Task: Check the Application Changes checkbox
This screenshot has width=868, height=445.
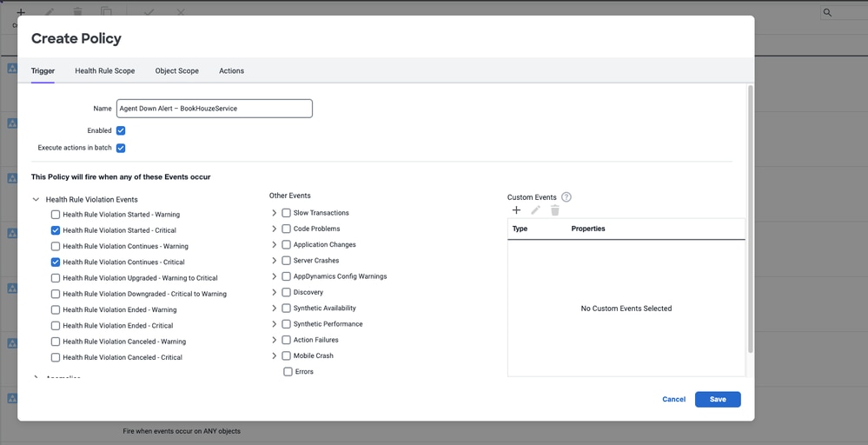Action: pos(286,244)
